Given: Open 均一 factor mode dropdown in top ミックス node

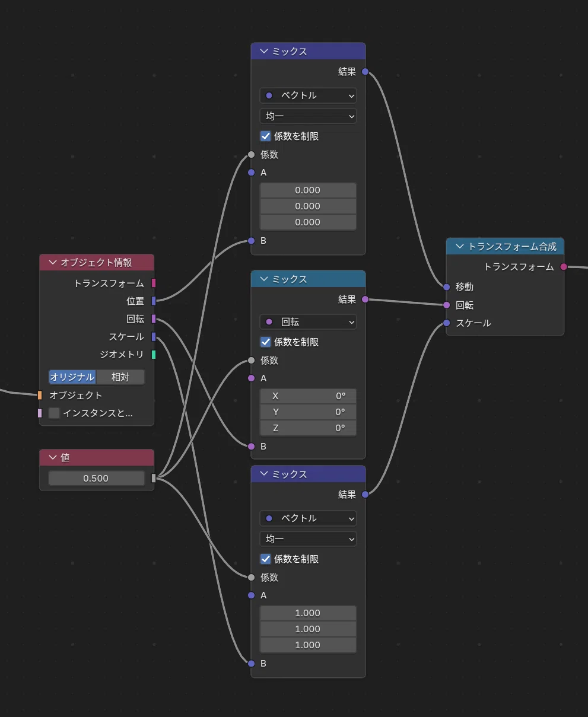Looking at the screenshot, I should [308, 116].
